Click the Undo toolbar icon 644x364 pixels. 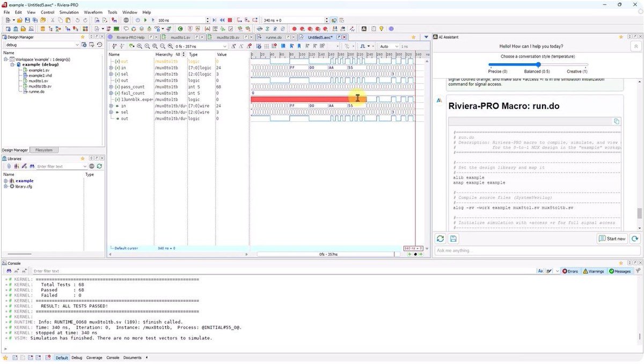point(77,20)
